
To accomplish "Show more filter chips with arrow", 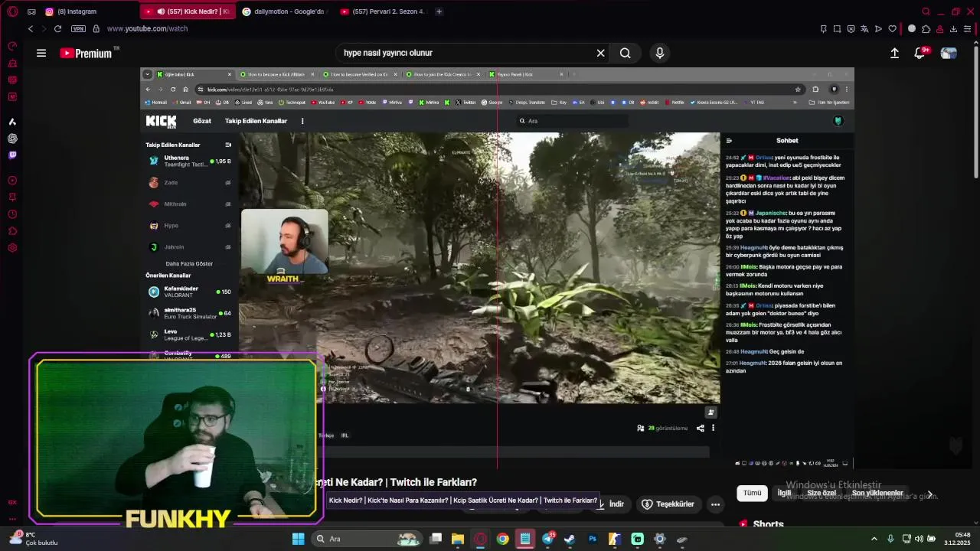I will pos(930,494).
